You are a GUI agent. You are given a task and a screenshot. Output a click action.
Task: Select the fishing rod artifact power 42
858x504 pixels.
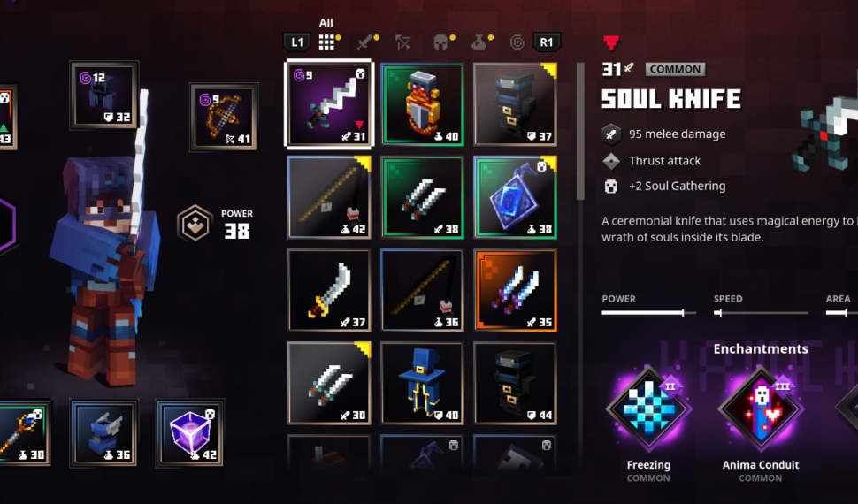[x=329, y=197]
